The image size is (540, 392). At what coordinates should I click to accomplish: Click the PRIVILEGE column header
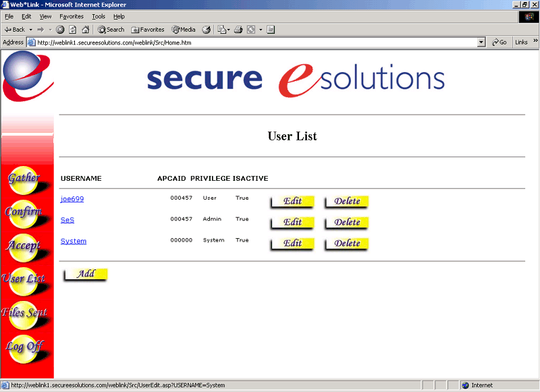tap(210, 178)
